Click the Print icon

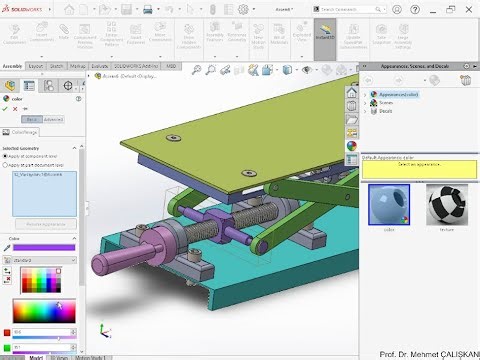click(x=148, y=9)
